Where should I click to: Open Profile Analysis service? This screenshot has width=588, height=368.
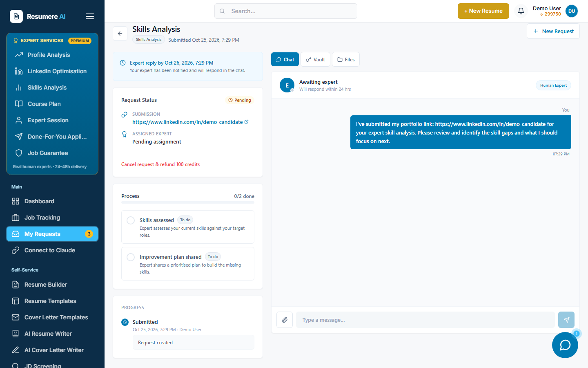(52, 55)
